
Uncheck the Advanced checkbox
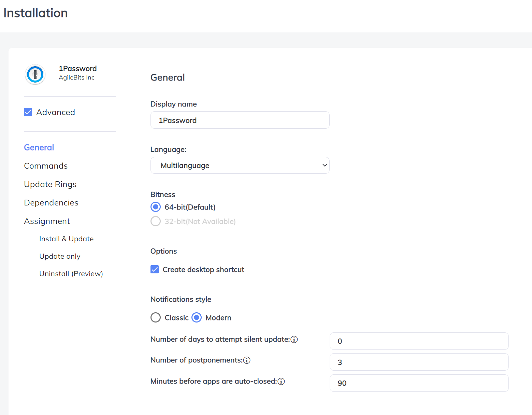point(28,112)
